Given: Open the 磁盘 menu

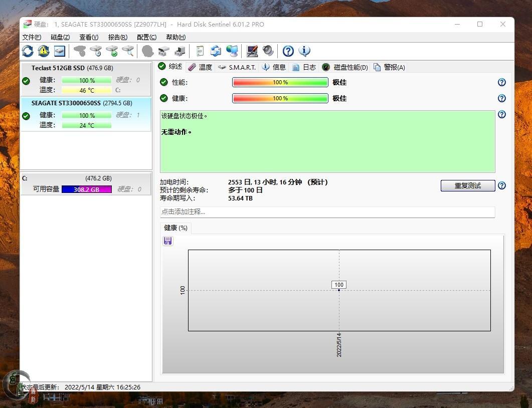Looking at the screenshot, I should click(60, 37).
